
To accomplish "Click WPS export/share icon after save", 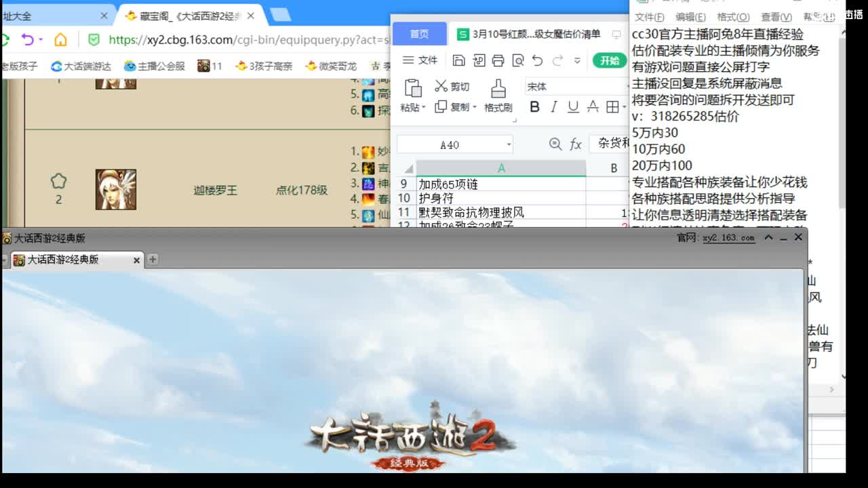I will pyautogui.click(x=479, y=60).
